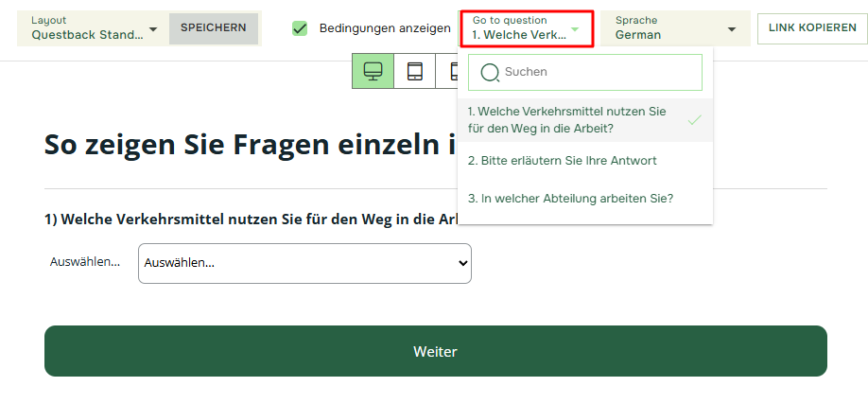Select the partially hidden mobile preview icon
The height and width of the screenshot is (404, 868).
(452, 72)
